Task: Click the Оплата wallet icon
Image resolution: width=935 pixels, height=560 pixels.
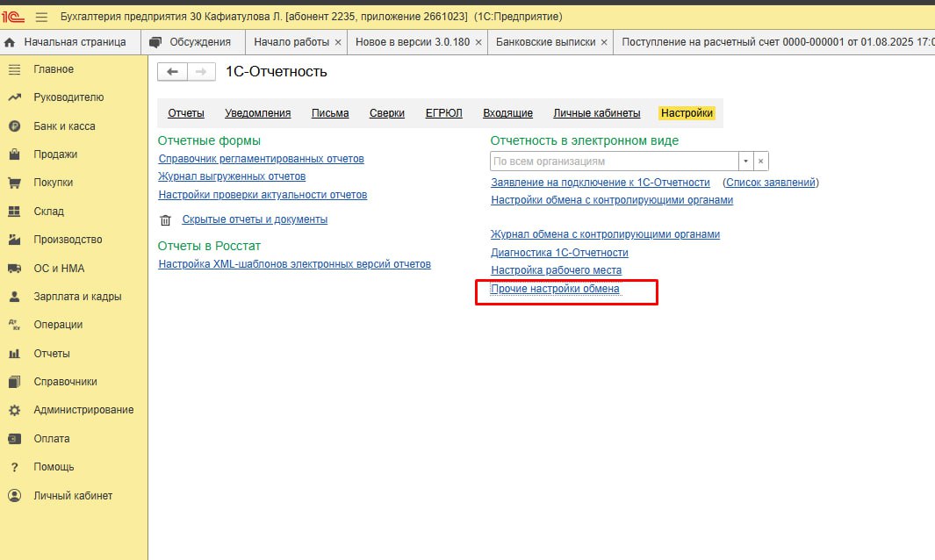Action: [14, 438]
